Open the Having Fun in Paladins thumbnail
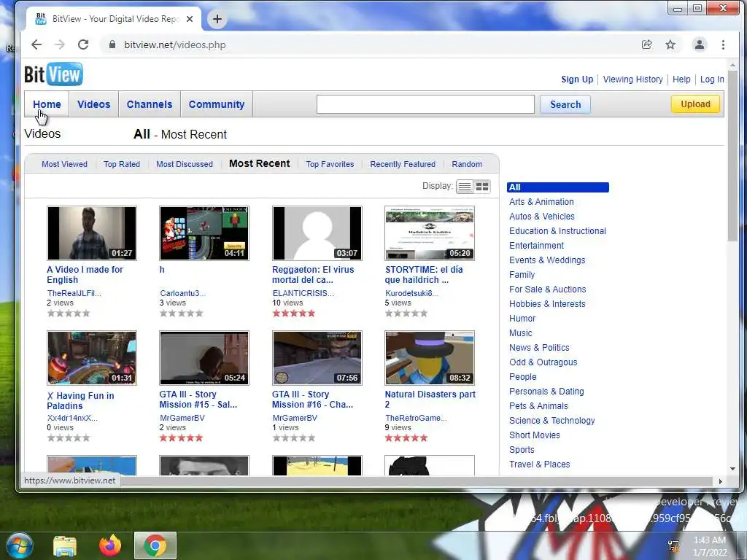Screen dimensions: 747x560 coord(92,358)
